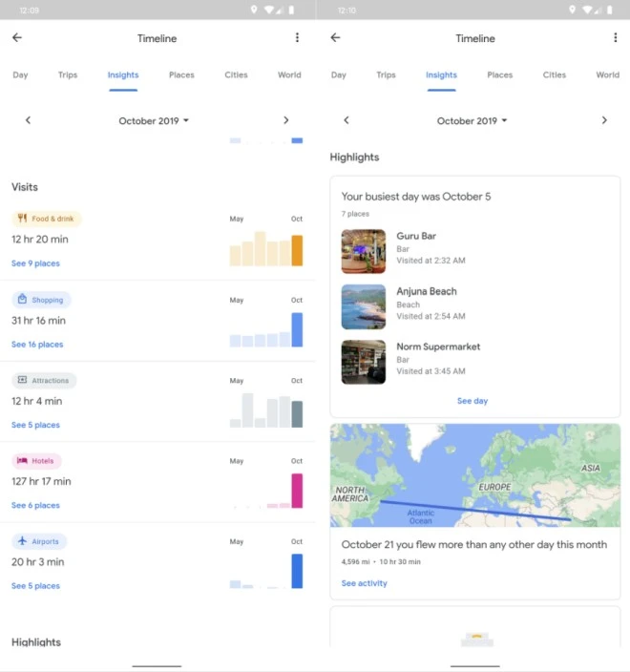
Task: Select Insights tab on right screen
Action: pyautogui.click(x=441, y=75)
